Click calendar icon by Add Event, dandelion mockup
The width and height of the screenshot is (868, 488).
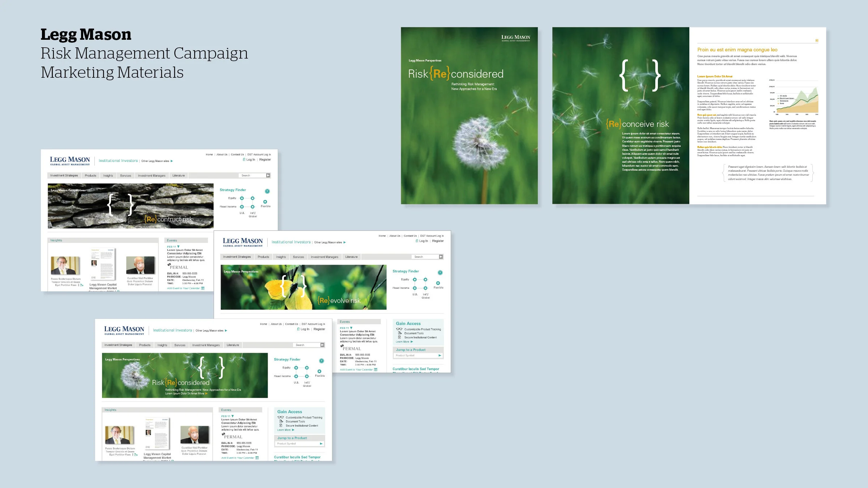(257, 458)
